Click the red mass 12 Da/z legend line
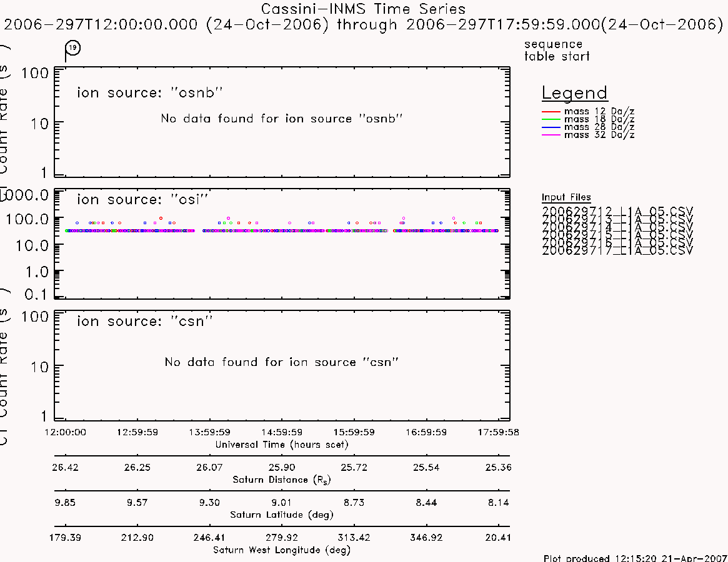728x562 pixels. point(551,112)
